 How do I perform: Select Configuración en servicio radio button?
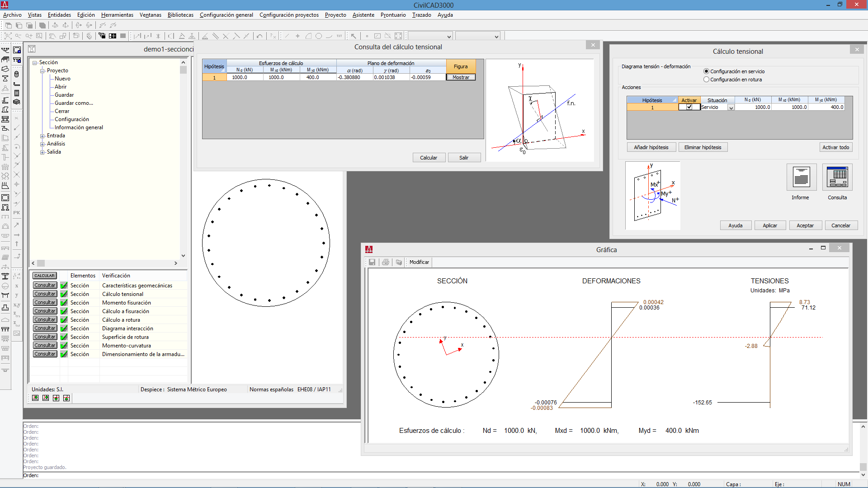[706, 71]
